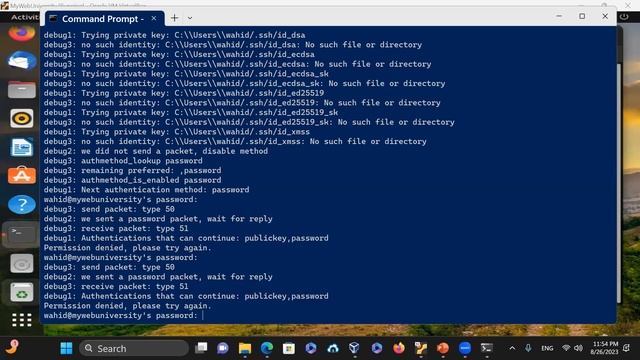The image size is (640, 360).
Task: Open LibreOffice Writer in the dock
Action: click(x=22, y=147)
